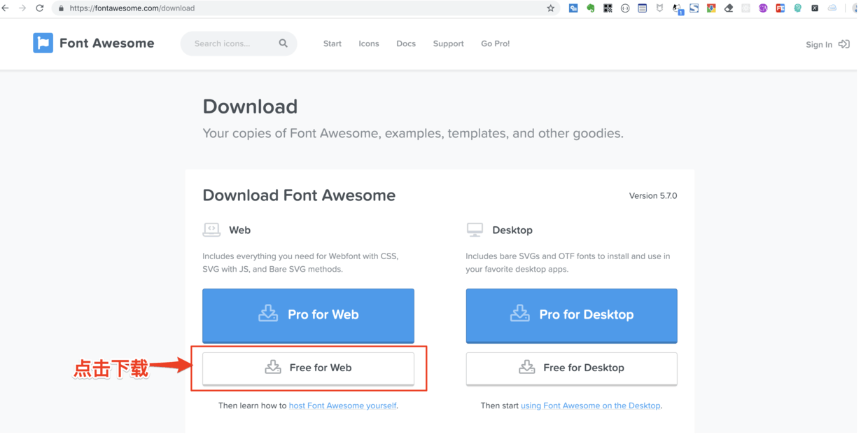Open the Start menu item

(332, 43)
